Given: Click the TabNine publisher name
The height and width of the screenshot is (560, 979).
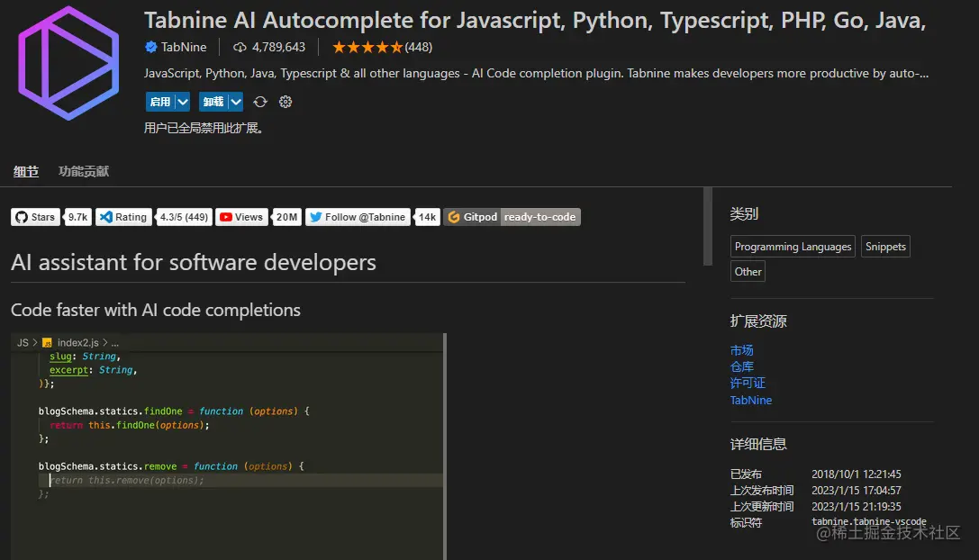Looking at the screenshot, I should (184, 47).
